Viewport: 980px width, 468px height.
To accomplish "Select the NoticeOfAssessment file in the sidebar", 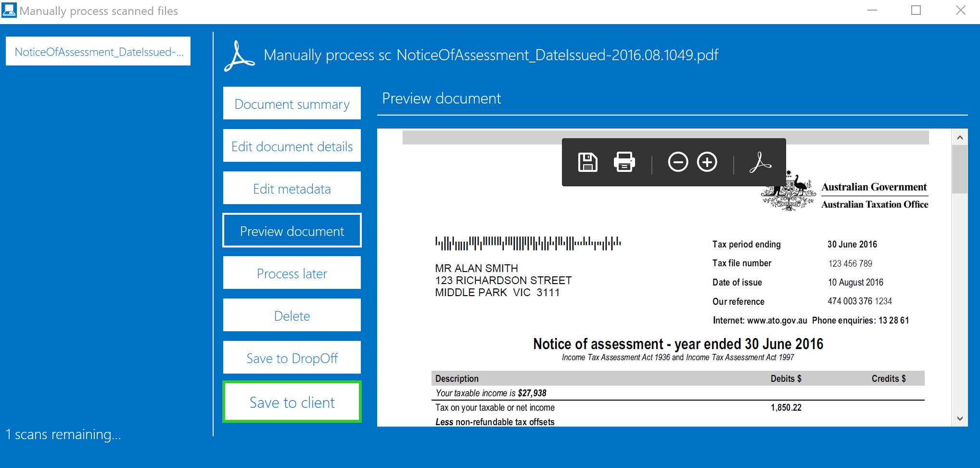I will (x=98, y=51).
